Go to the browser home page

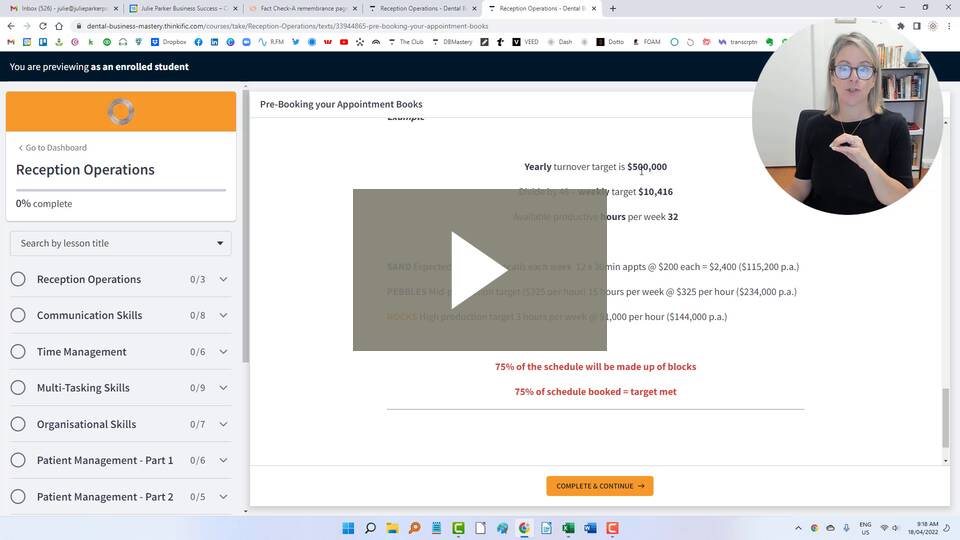tap(59, 26)
